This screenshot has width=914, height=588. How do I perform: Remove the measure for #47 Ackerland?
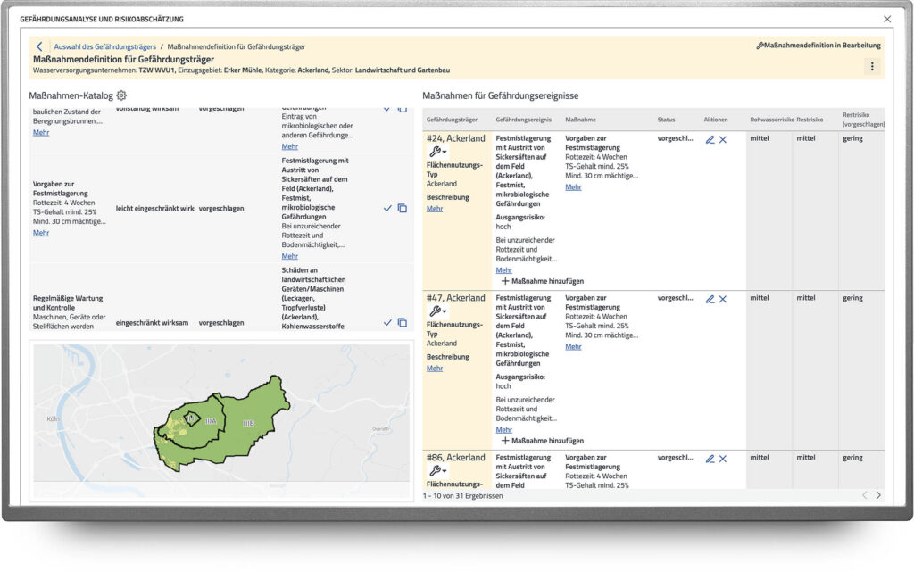click(723, 299)
